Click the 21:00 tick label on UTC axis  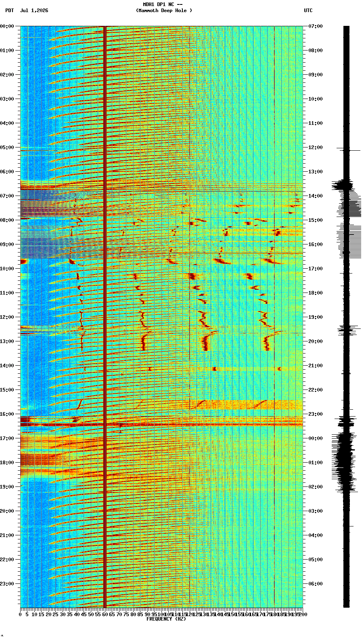pos(316,366)
